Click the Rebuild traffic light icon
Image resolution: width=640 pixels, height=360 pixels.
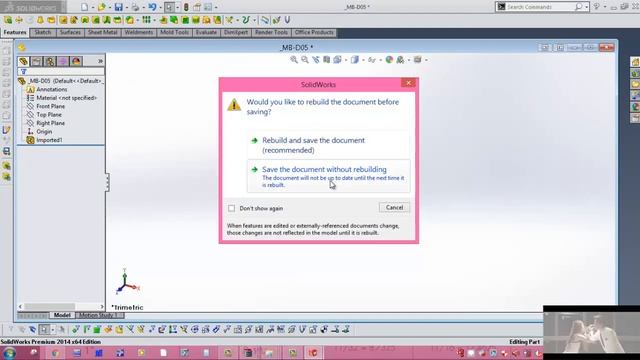pyautogui.click(x=186, y=7)
